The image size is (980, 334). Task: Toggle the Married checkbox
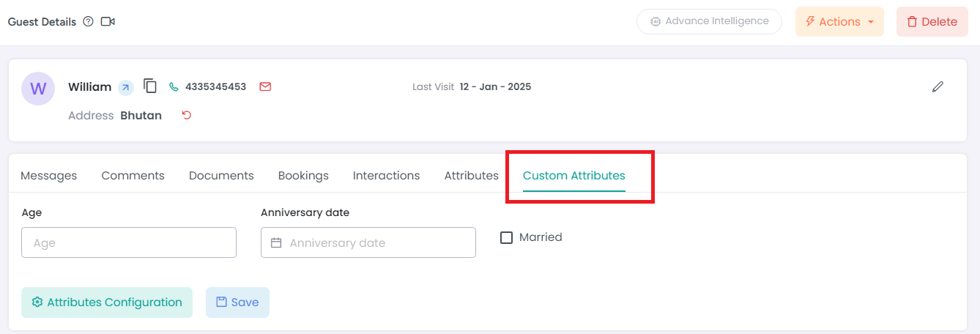[x=506, y=237]
